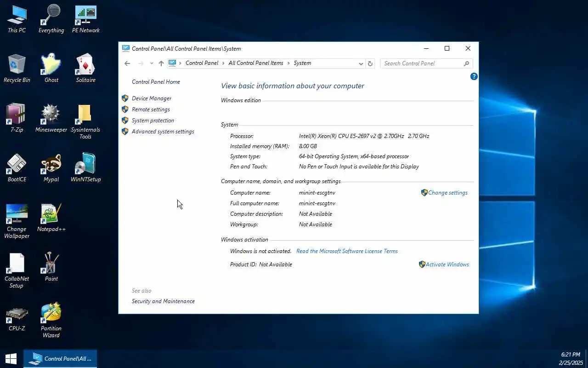
Task: Click the 64-bit Operating System text
Action: click(354, 156)
